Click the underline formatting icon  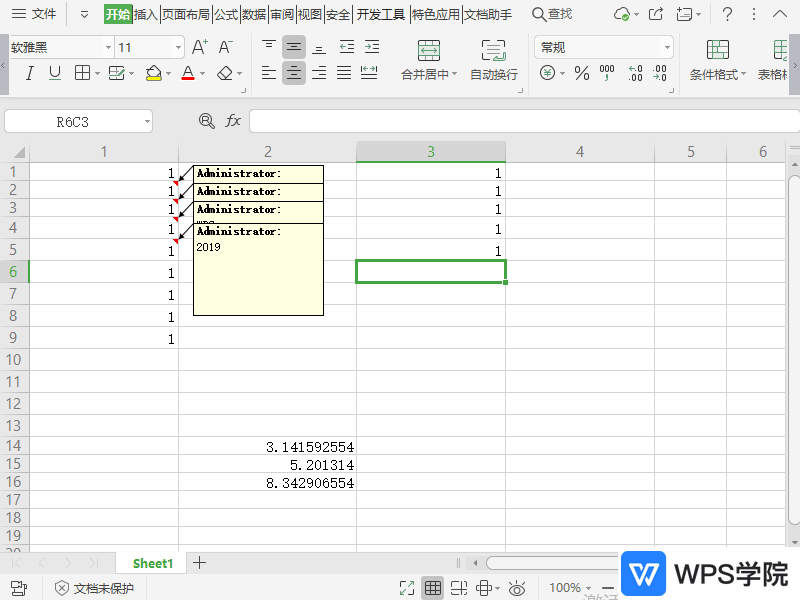pyautogui.click(x=55, y=73)
